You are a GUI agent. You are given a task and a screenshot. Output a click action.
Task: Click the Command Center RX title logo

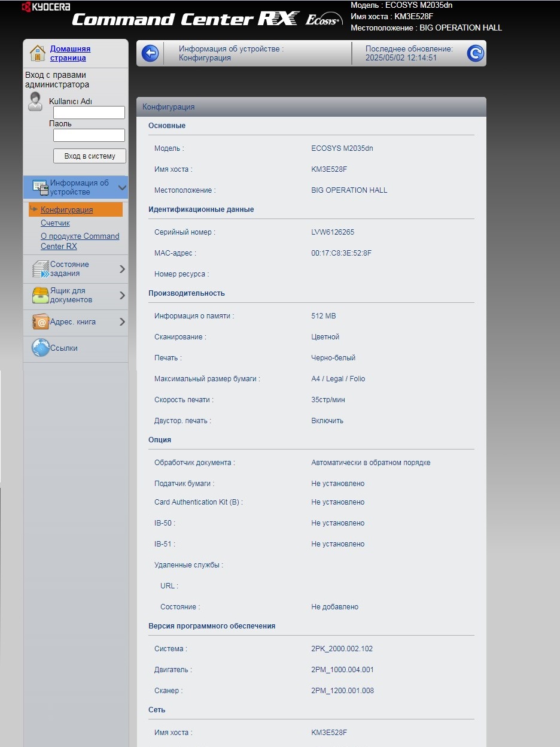point(185,19)
